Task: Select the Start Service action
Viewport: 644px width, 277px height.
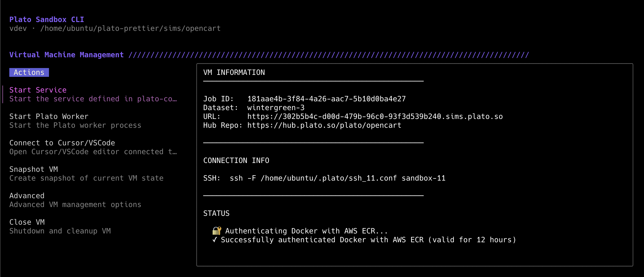Action: 38,90
